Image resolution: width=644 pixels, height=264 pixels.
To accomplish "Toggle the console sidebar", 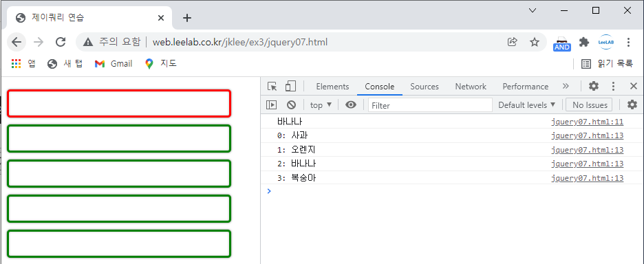I will [x=272, y=105].
